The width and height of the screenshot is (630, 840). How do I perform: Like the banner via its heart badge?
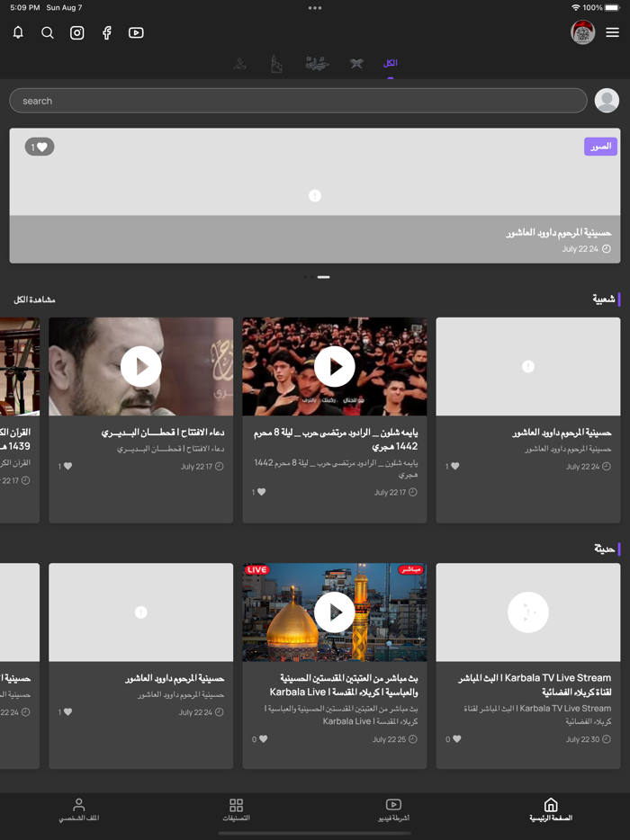40,147
